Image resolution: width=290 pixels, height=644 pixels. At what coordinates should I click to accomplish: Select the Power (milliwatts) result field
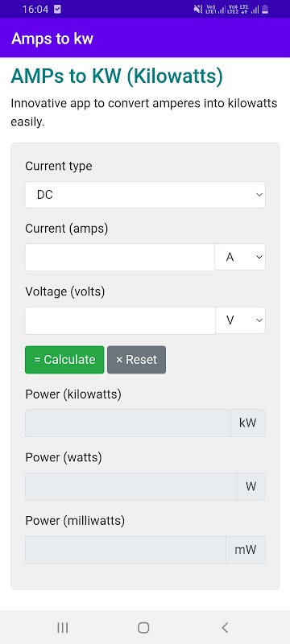[x=126, y=550]
